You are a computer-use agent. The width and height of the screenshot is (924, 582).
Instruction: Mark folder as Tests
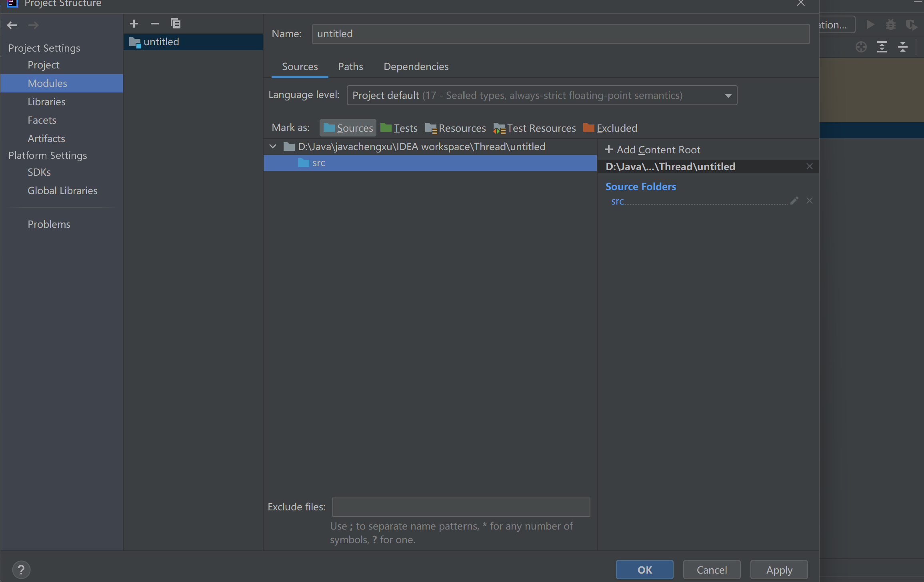tap(399, 128)
